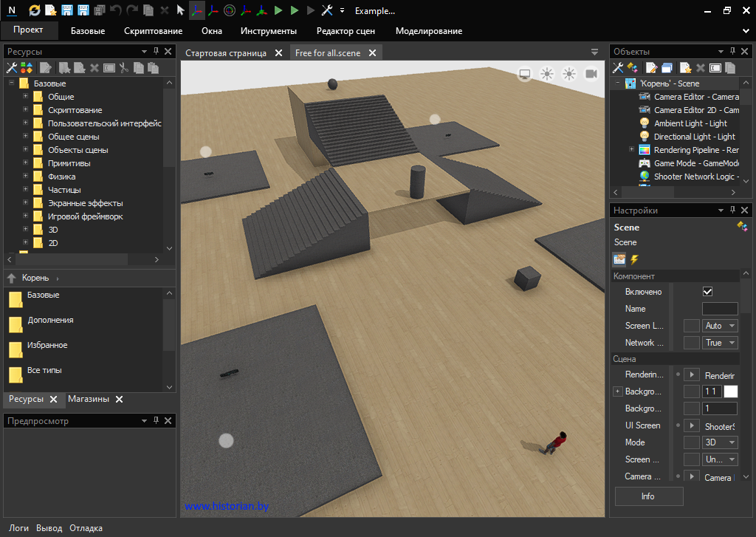Click the monitor display icon in viewport

pyautogui.click(x=525, y=74)
